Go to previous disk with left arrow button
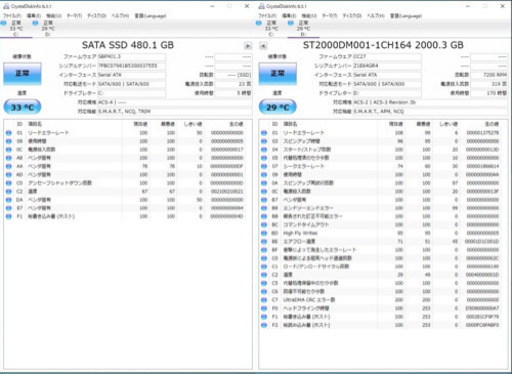 (x=263, y=46)
